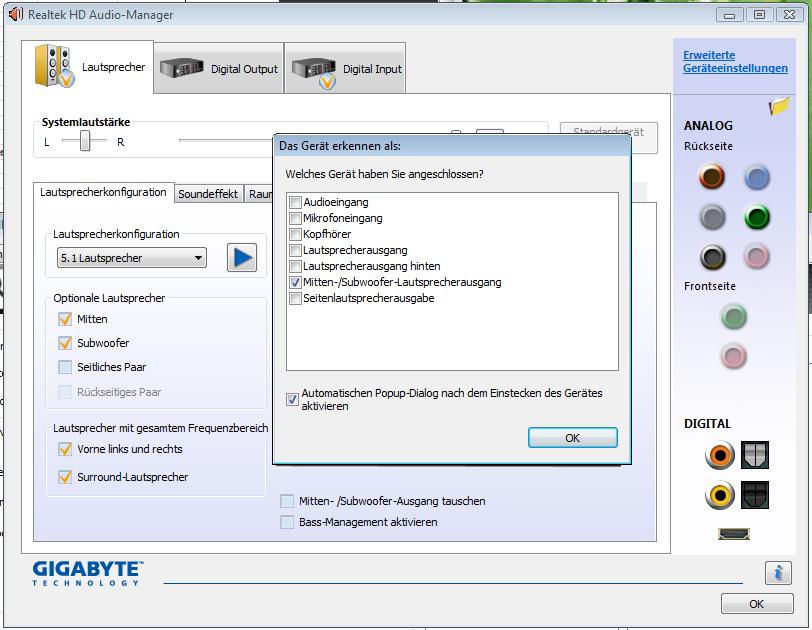
Task: Click the grey rear analog jack
Action: tap(713, 217)
